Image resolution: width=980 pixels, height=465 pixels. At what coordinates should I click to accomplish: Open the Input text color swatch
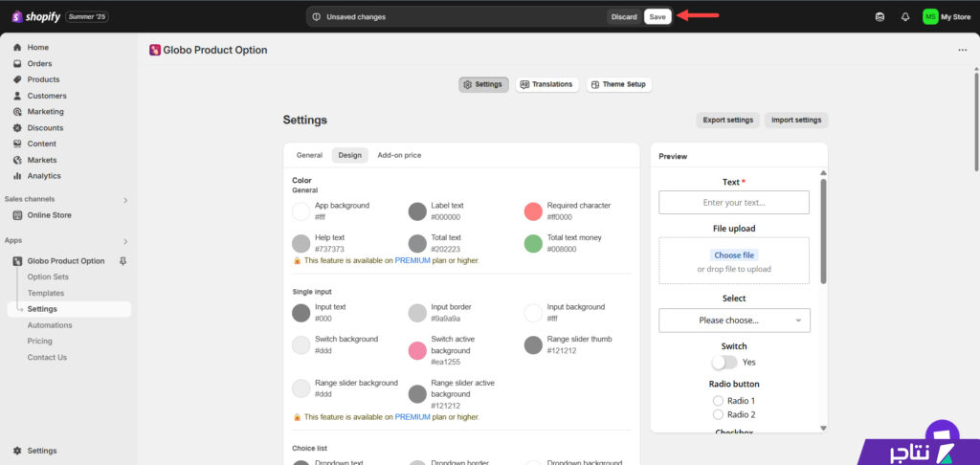301,313
